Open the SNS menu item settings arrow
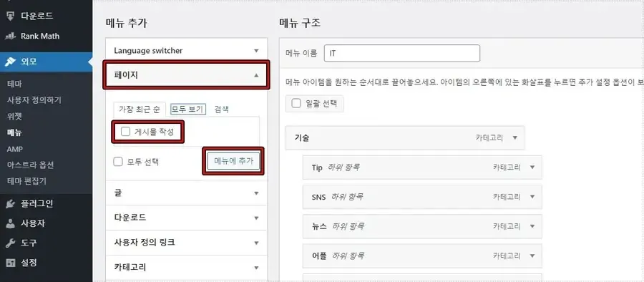The width and height of the screenshot is (644, 282). pos(532,197)
